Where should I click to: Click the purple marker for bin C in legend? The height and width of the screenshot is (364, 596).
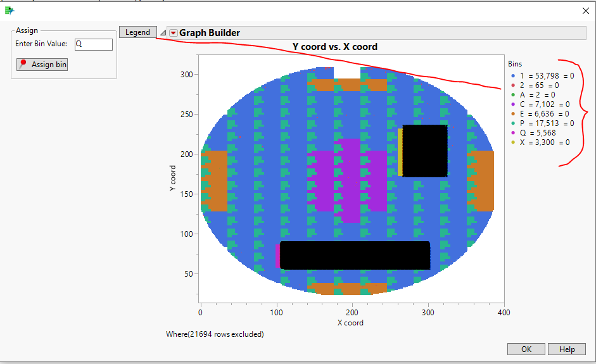coord(513,104)
